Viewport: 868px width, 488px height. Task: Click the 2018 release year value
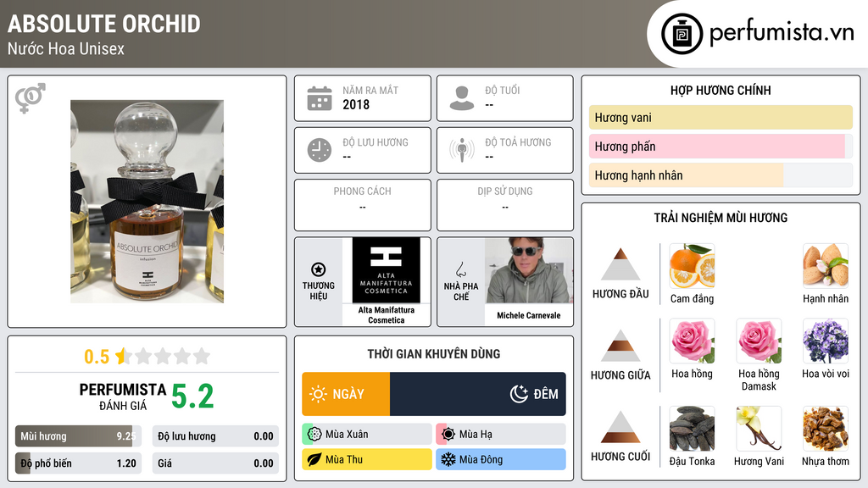(356, 104)
